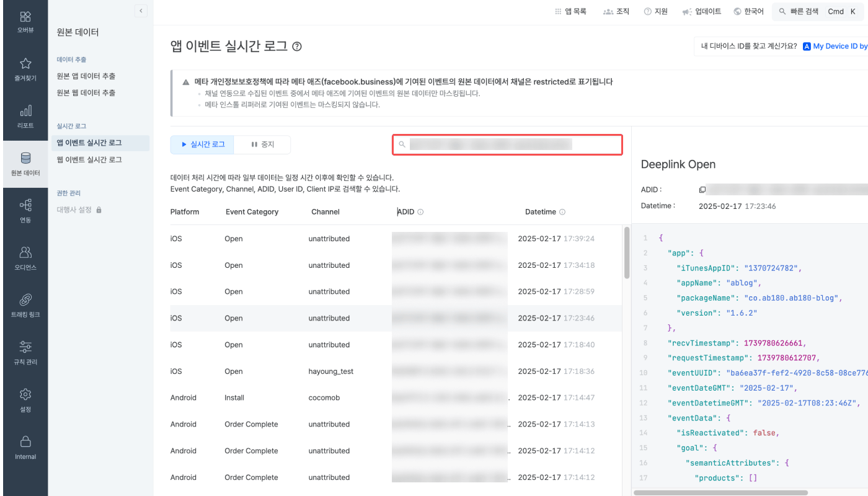868x496 pixels.
Task: Open the Internal lock icon
Action: pos(25,441)
